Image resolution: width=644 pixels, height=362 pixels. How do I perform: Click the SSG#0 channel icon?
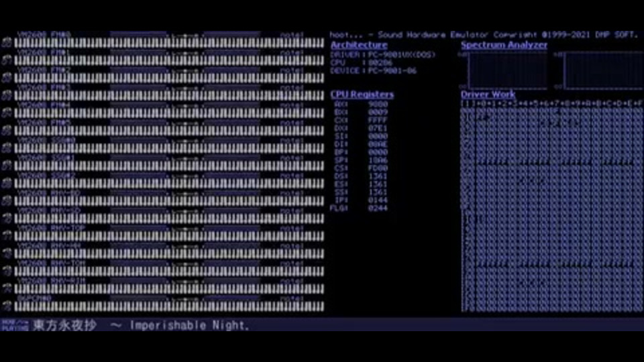7,148
